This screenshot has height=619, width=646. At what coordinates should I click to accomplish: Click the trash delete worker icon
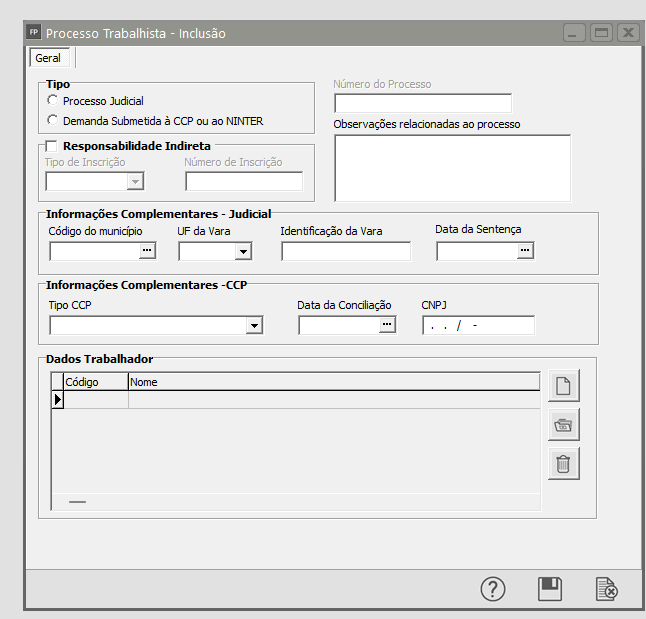(x=563, y=463)
